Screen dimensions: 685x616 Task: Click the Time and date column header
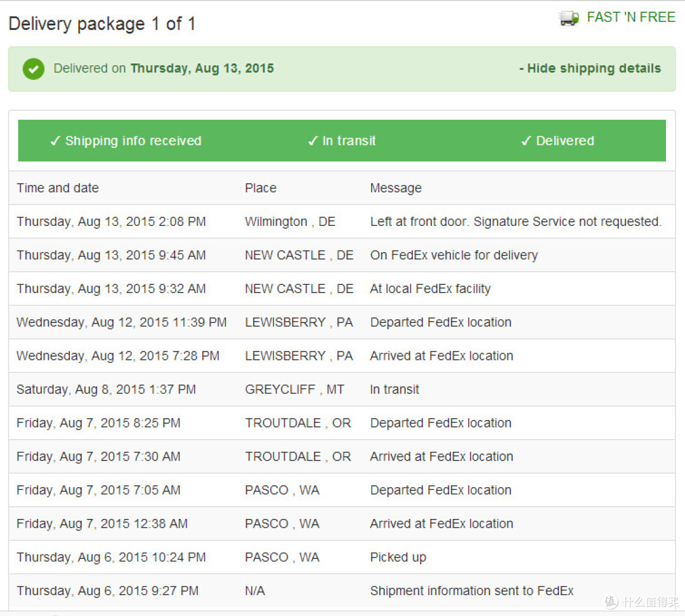pos(58,188)
